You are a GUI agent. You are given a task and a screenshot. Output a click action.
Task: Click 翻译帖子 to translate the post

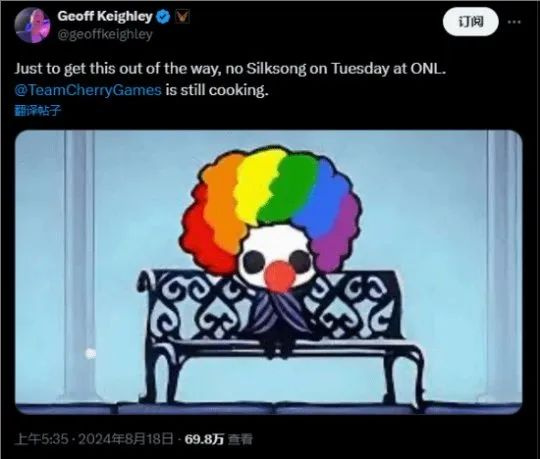tap(38, 111)
